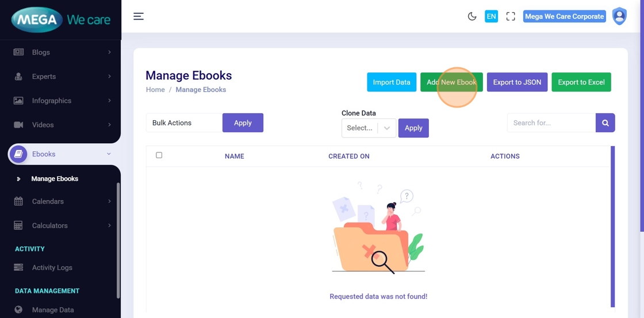Image resolution: width=644 pixels, height=318 pixels.
Task: Click the sidebar vertical scrollbar
Action: click(x=118, y=240)
